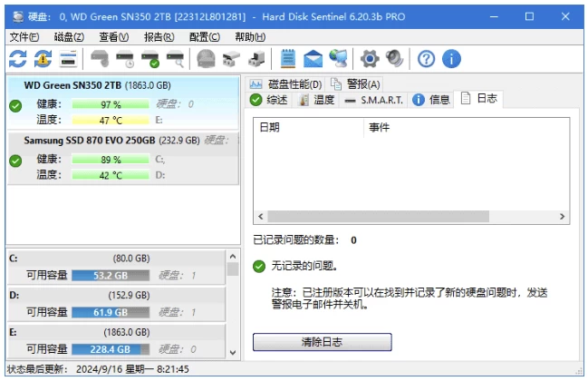Click the blue question mark help icon
The width and height of the screenshot is (588, 381).
pyautogui.click(x=426, y=59)
